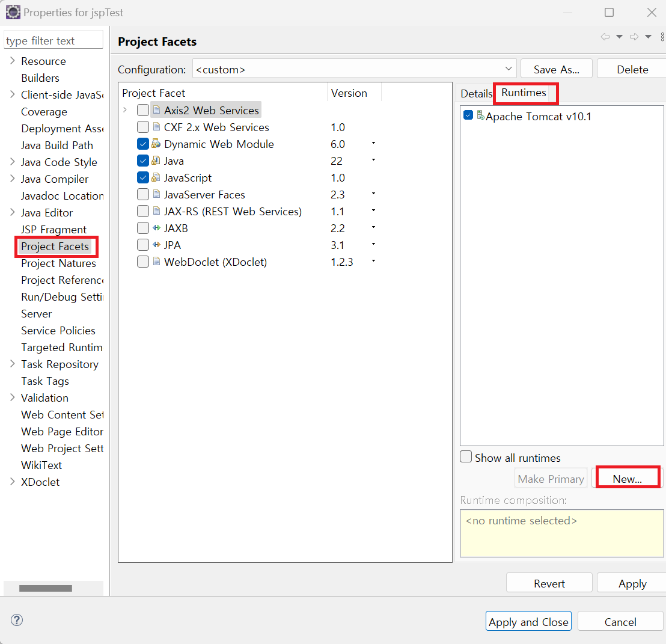Click the Dynamic Web Module facet icon
Viewport: 666px width, 644px height.
(x=156, y=144)
